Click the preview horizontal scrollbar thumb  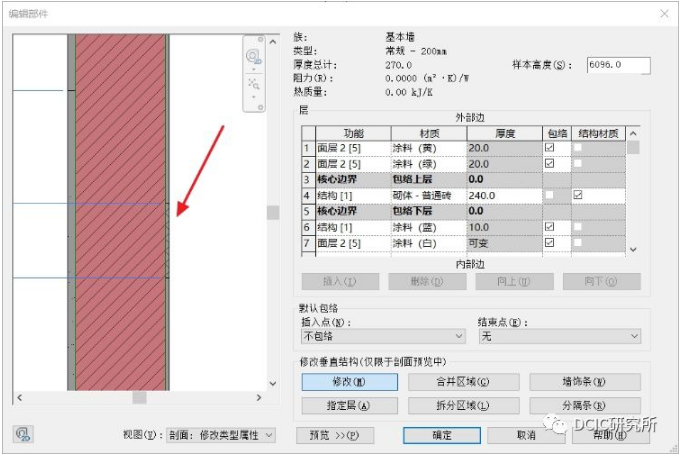coord(139,398)
